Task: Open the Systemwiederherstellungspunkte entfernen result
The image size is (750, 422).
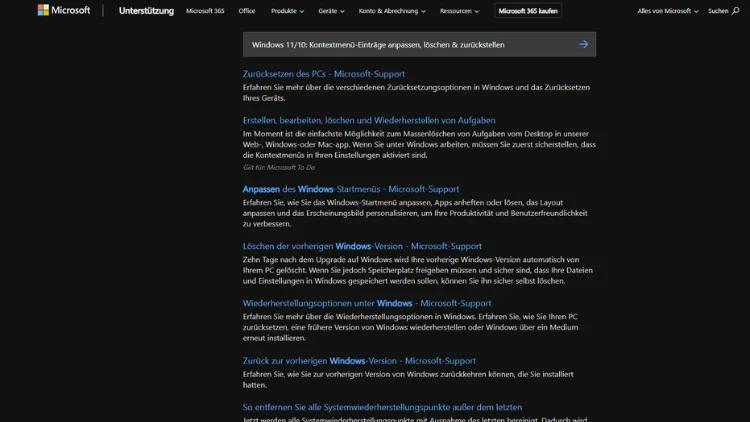Action: click(x=382, y=407)
